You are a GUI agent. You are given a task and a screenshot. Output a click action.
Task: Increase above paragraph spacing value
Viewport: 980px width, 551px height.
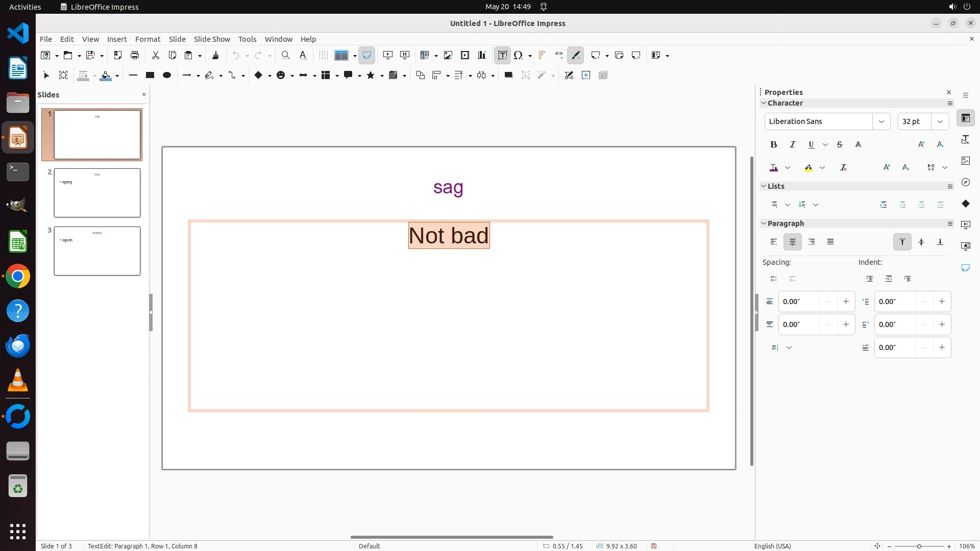[x=846, y=302]
